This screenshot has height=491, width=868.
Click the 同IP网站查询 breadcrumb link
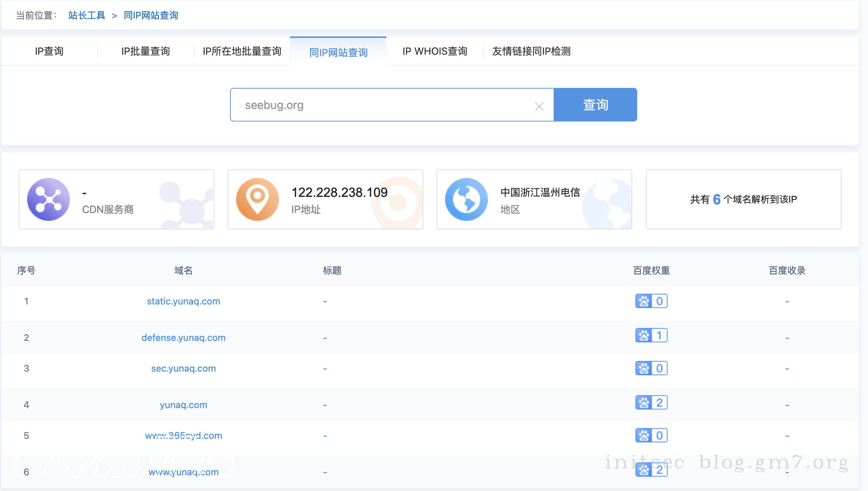pyautogui.click(x=151, y=15)
